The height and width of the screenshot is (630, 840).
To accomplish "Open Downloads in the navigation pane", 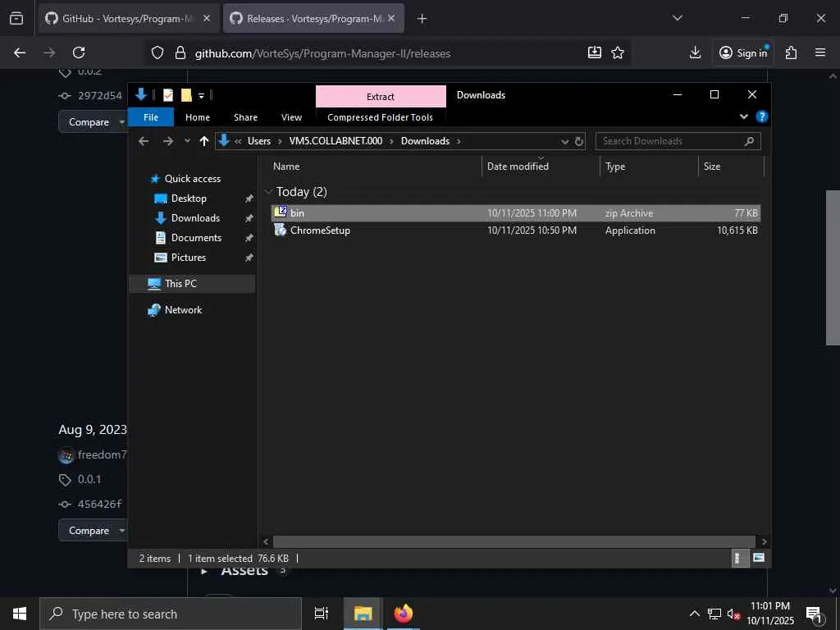I will click(x=195, y=218).
